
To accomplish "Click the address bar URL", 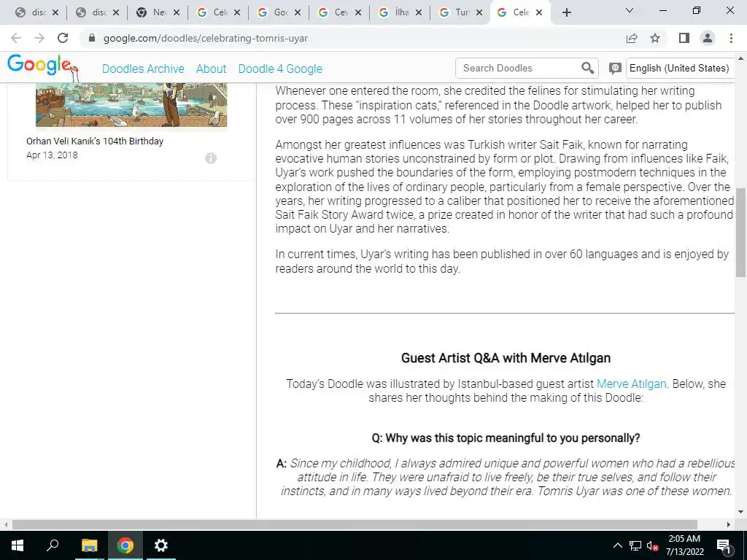I will pyautogui.click(x=205, y=38).
